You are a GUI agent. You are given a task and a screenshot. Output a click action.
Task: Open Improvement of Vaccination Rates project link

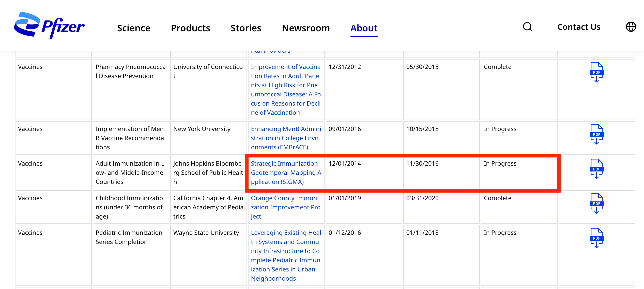coord(286,90)
